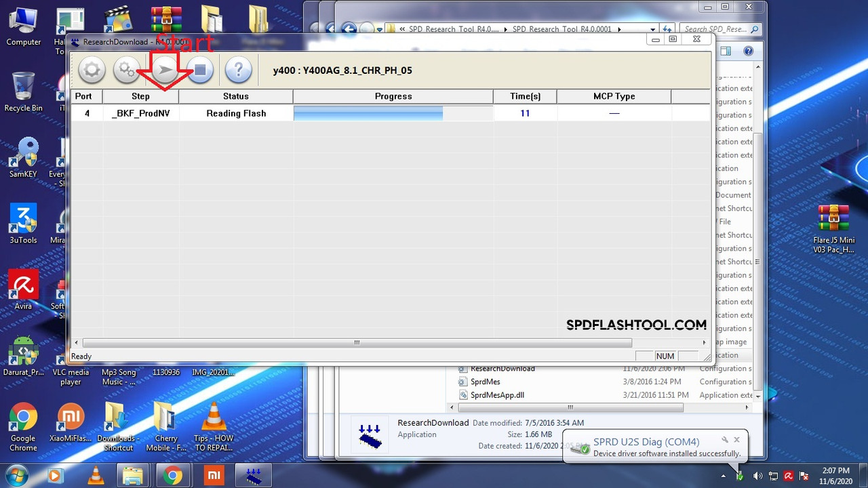Open the Tips - HOW TO REPAIR VLC file
The width and height of the screenshot is (868, 488).
[x=214, y=427]
